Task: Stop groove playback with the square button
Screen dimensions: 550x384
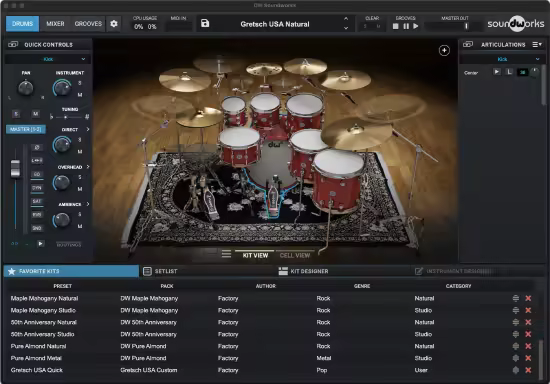Action: pyautogui.click(x=396, y=26)
